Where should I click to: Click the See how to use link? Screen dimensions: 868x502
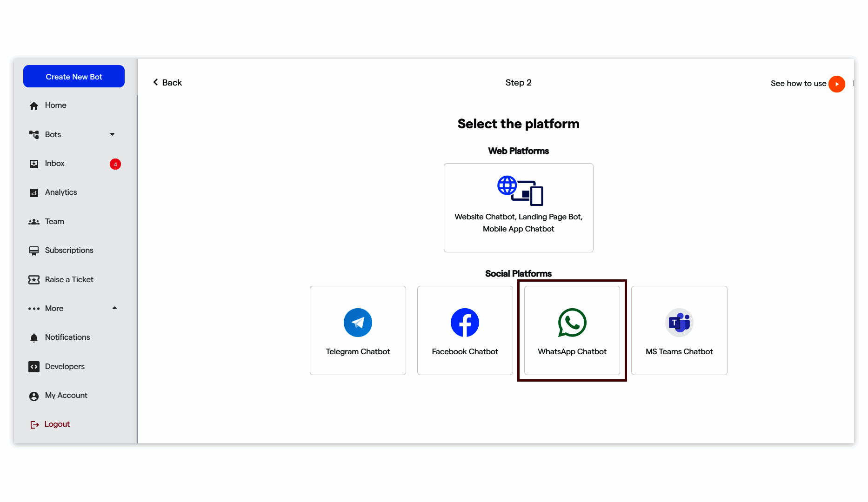[x=798, y=84]
